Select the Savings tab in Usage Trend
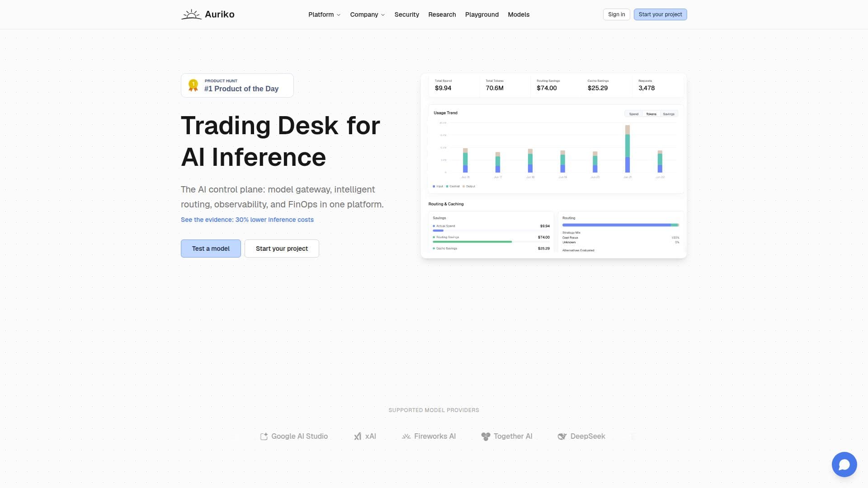868x488 pixels. 669,114
